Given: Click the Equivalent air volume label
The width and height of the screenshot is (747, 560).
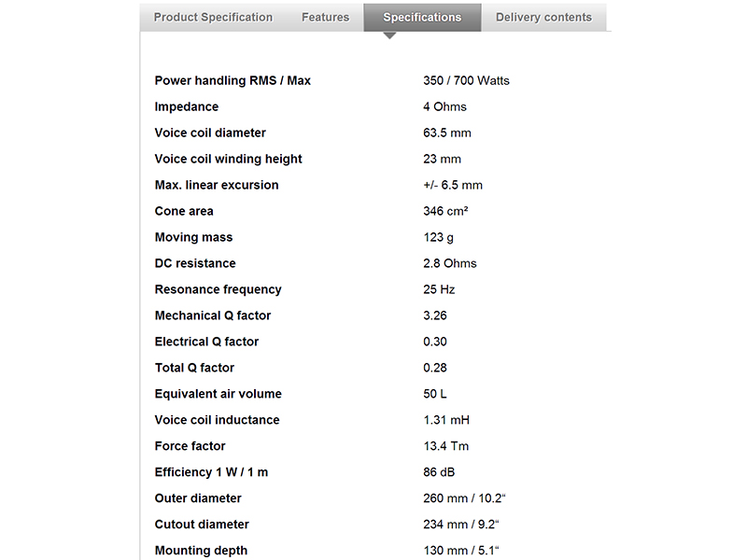Looking at the screenshot, I should coord(218,394).
